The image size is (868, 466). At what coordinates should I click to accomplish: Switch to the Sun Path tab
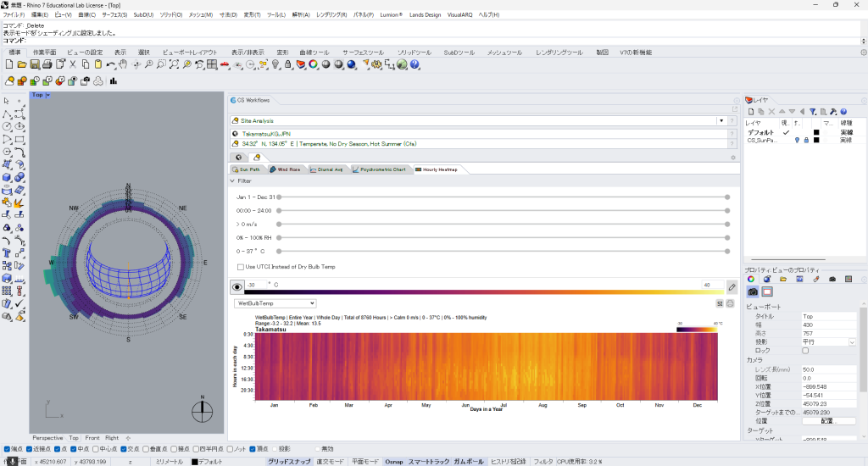click(x=246, y=169)
